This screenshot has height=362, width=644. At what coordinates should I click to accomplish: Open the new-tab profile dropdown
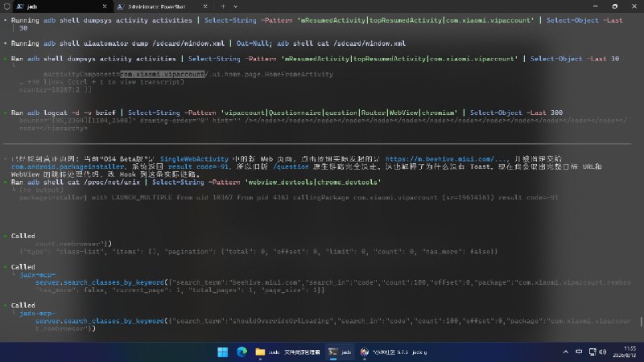[235, 6]
